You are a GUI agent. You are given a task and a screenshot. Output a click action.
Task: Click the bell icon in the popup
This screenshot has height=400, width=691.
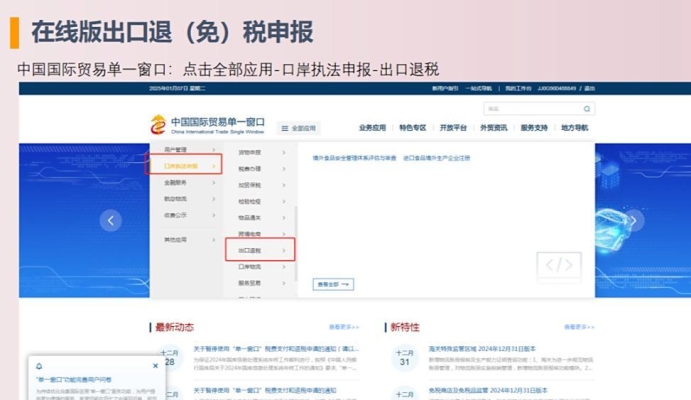point(39,366)
